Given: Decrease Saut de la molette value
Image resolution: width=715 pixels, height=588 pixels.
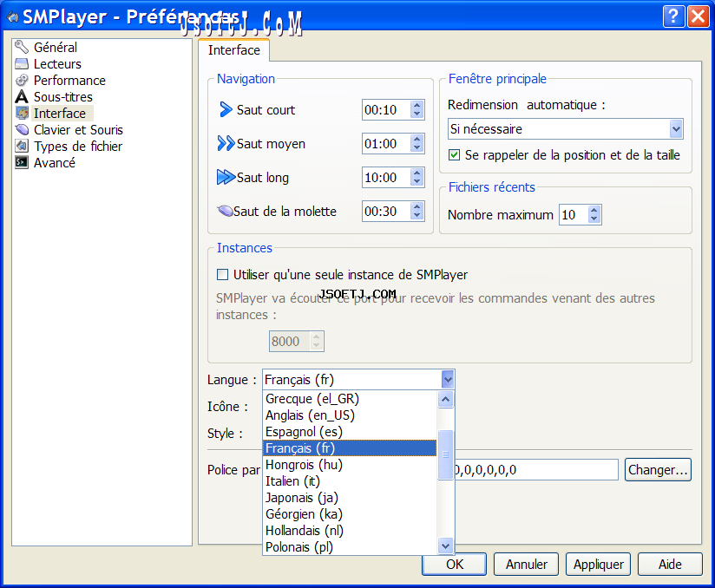Looking at the screenshot, I should [x=417, y=215].
